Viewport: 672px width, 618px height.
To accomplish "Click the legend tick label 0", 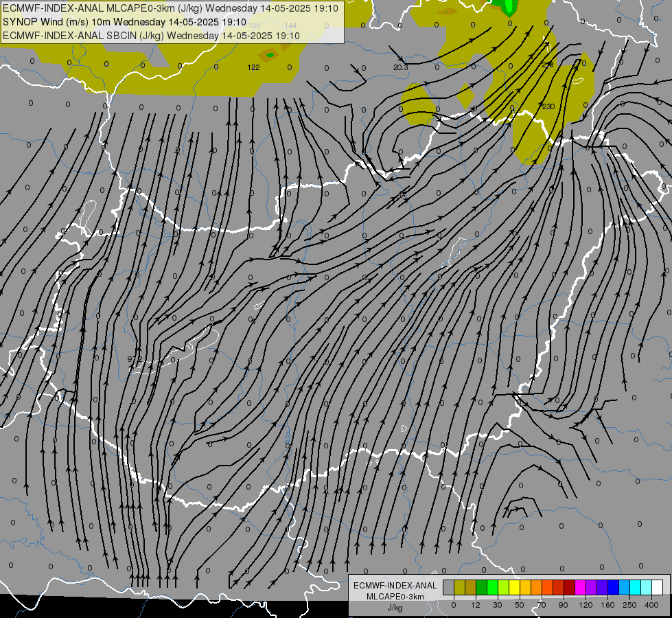I will 454,606.
